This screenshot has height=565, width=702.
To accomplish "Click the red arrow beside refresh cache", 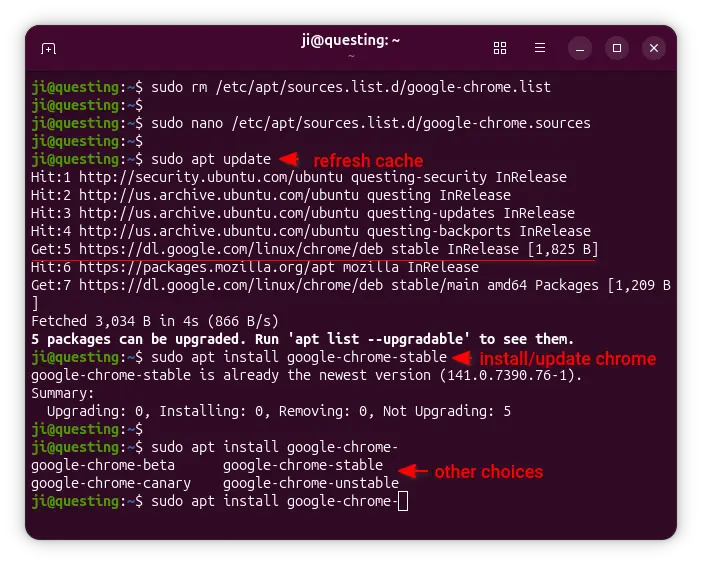I will point(288,160).
